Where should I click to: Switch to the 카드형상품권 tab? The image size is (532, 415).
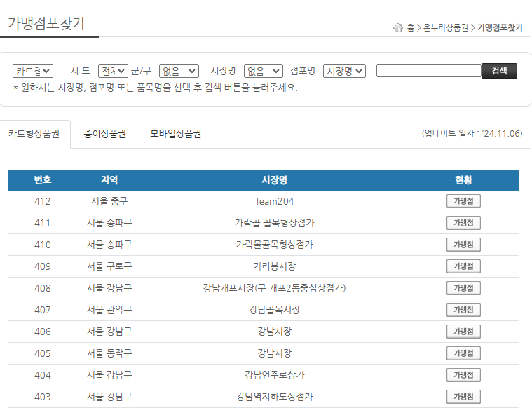[34, 134]
